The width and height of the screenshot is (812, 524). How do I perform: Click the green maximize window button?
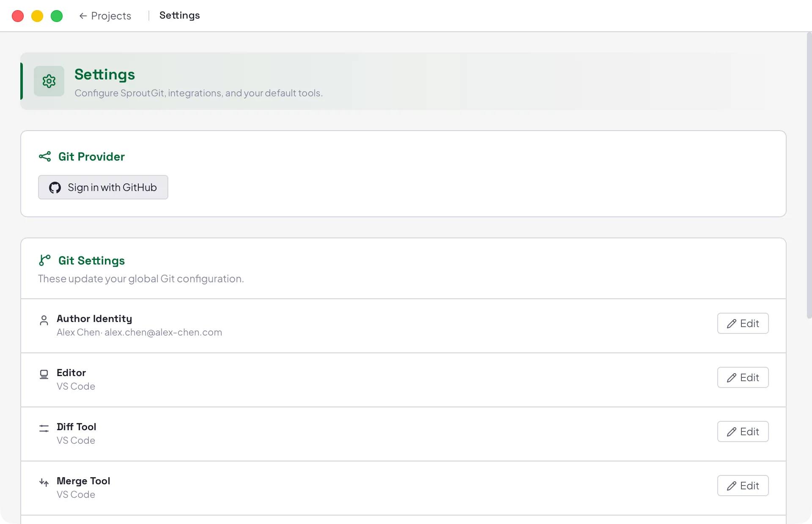[x=57, y=16]
